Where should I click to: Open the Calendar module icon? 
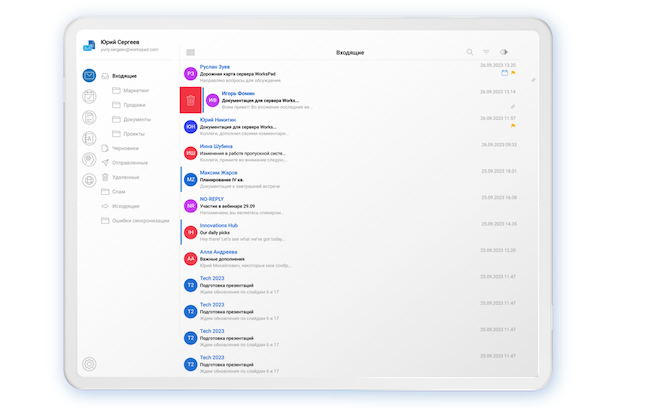point(89,96)
